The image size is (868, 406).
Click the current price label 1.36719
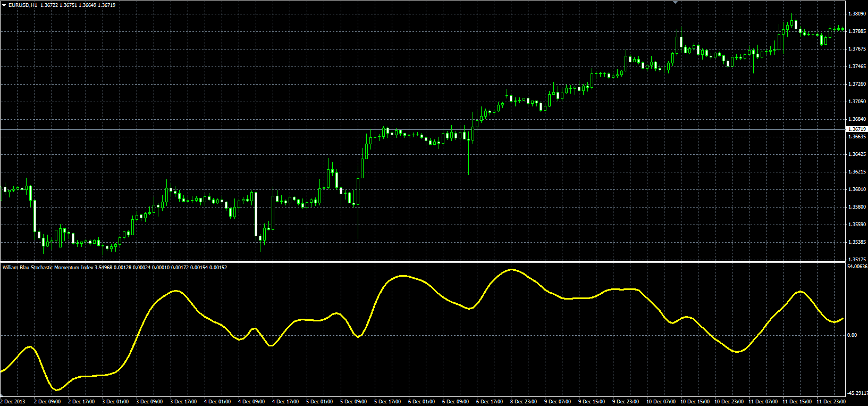click(856, 129)
